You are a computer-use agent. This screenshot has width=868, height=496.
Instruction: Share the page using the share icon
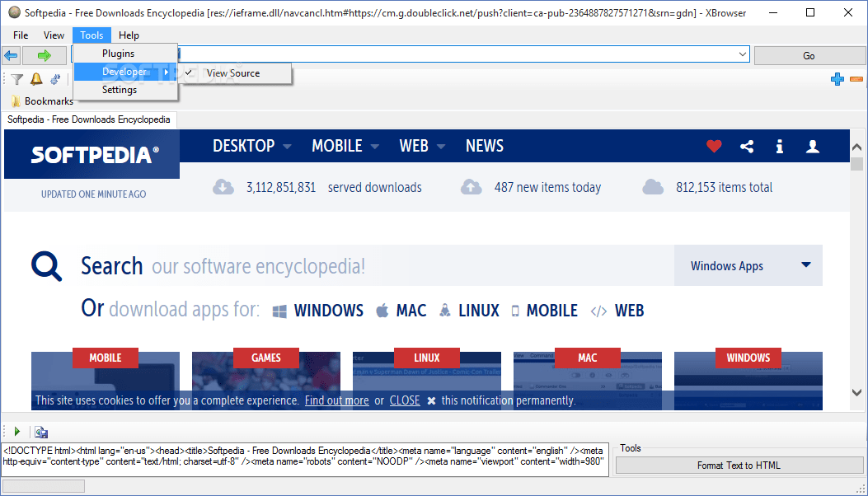747,146
